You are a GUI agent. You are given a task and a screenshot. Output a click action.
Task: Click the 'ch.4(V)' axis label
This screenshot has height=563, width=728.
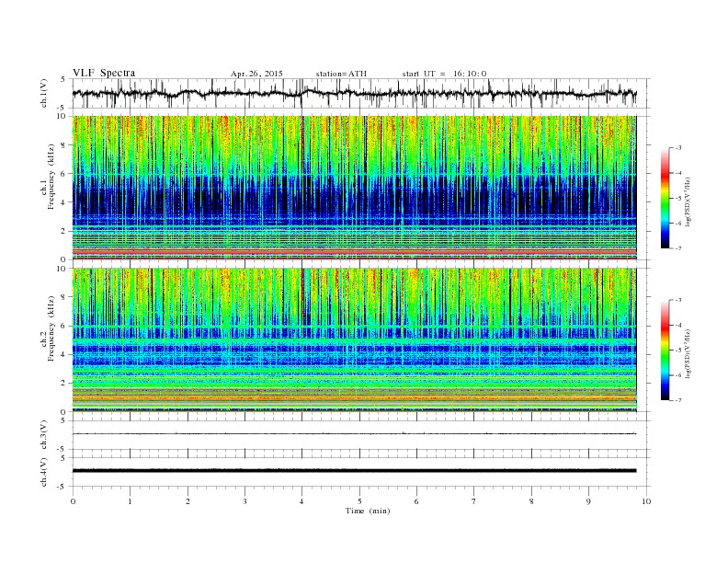coord(44,472)
